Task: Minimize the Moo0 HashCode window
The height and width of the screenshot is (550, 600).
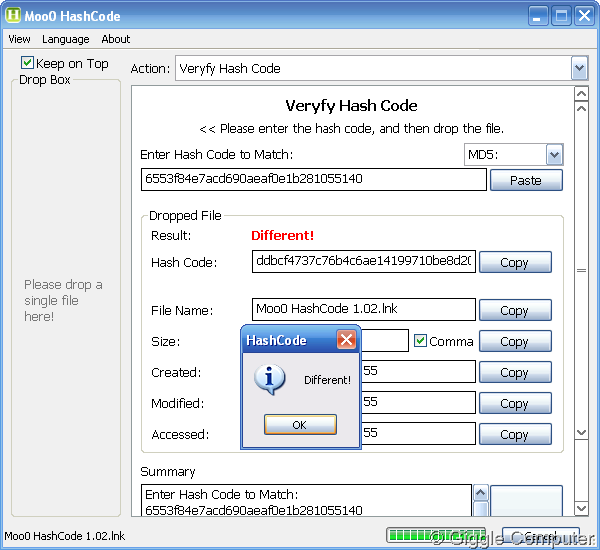Action: click(538, 16)
